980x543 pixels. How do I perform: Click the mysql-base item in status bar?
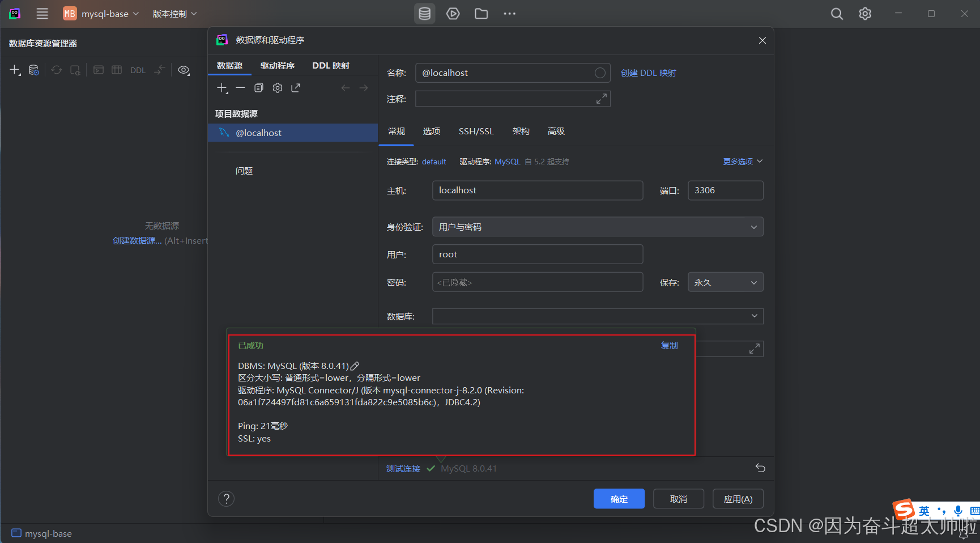[42, 533]
